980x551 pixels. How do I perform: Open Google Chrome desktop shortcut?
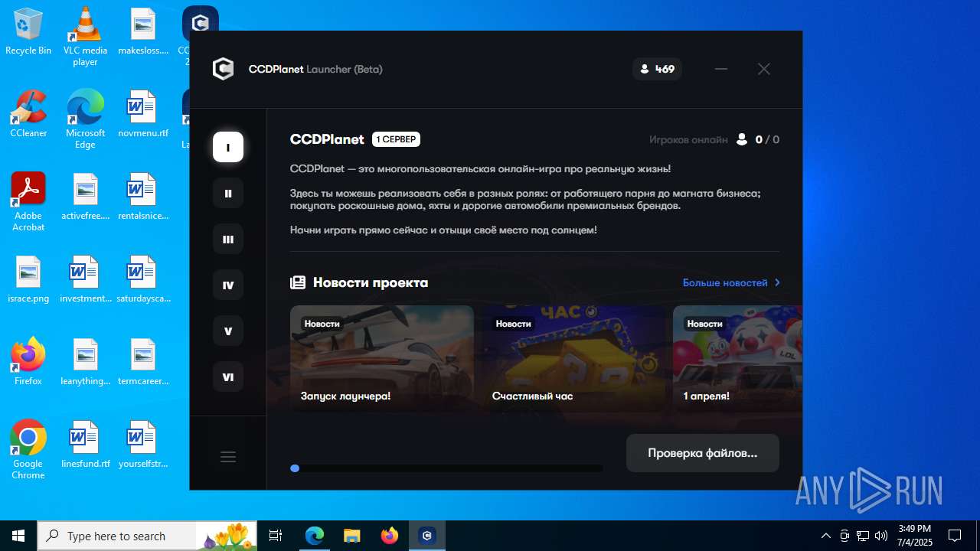(28, 450)
